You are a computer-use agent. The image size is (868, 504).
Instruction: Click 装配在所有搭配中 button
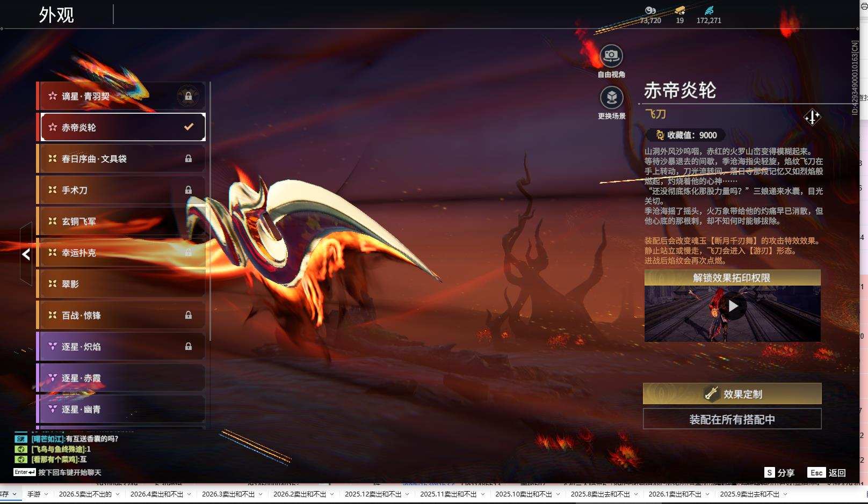pyautogui.click(x=732, y=419)
